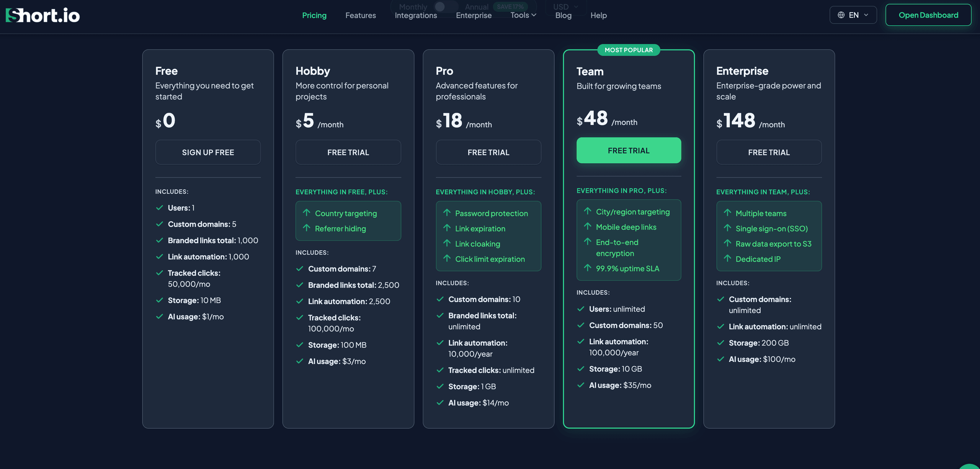This screenshot has height=469, width=980.
Task: Click the Annual billing label
Action: coord(477,7)
